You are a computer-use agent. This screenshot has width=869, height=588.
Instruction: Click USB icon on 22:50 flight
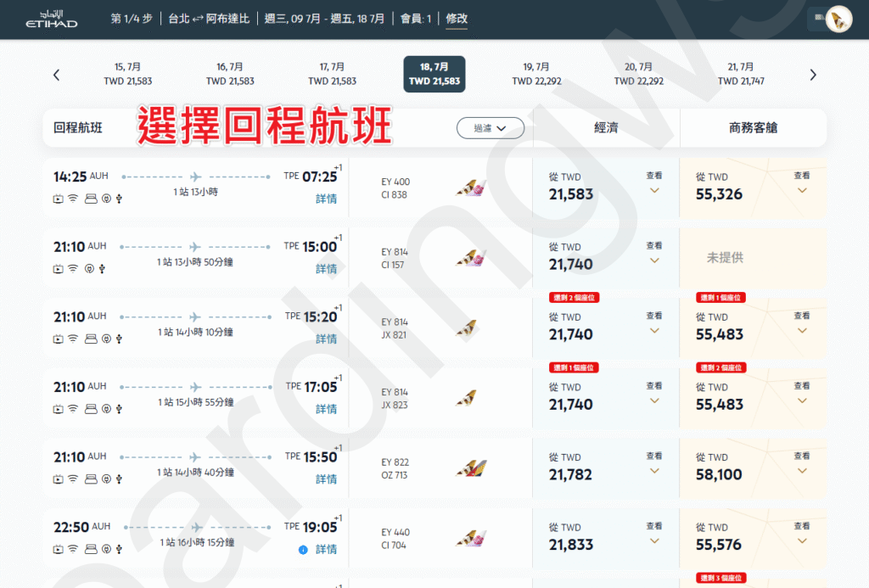(119, 549)
